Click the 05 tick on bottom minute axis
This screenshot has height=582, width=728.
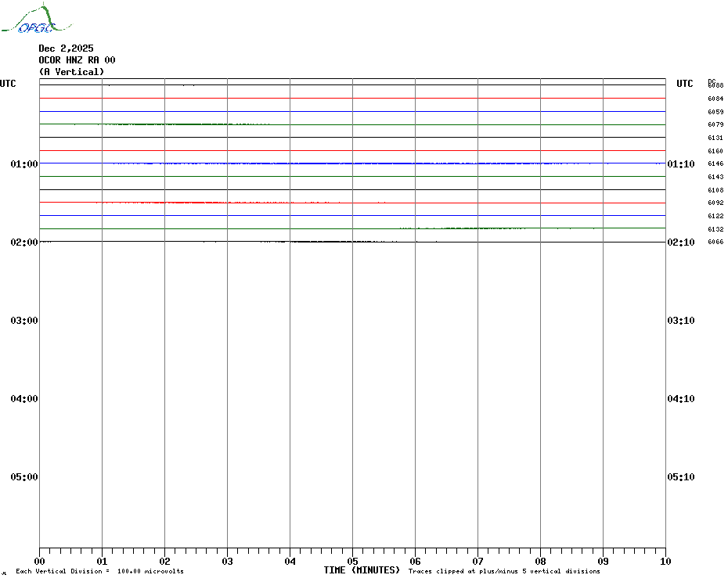click(x=352, y=561)
